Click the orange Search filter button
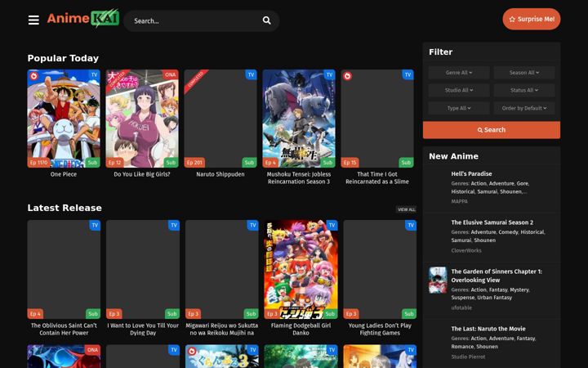The height and width of the screenshot is (368, 588). point(492,130)
